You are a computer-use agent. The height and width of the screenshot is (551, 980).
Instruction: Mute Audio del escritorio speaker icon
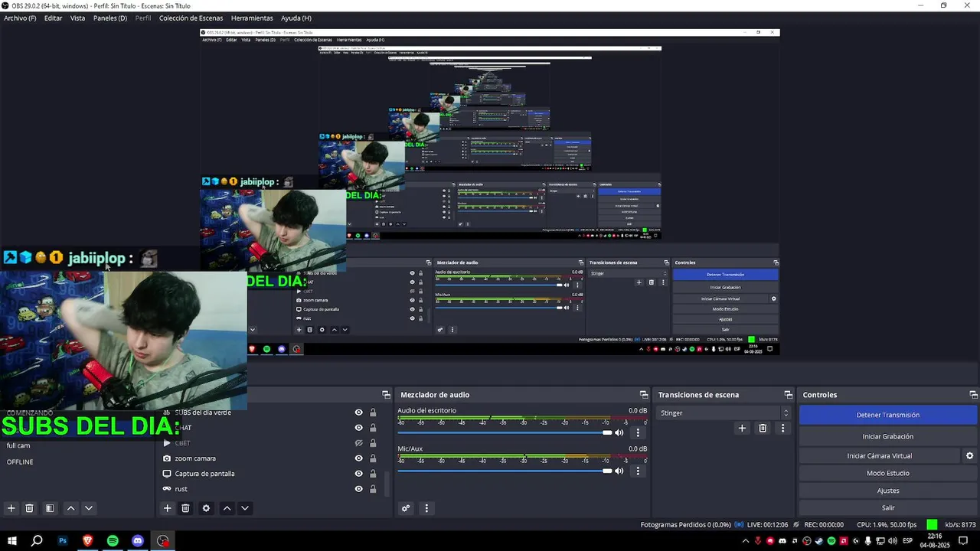[619, 432]
